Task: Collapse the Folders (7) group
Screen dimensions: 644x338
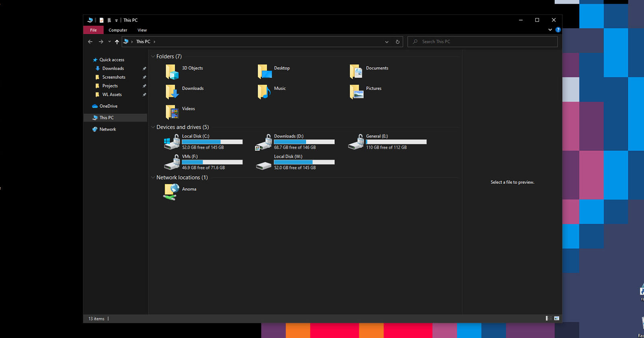Action: [153, 57]
